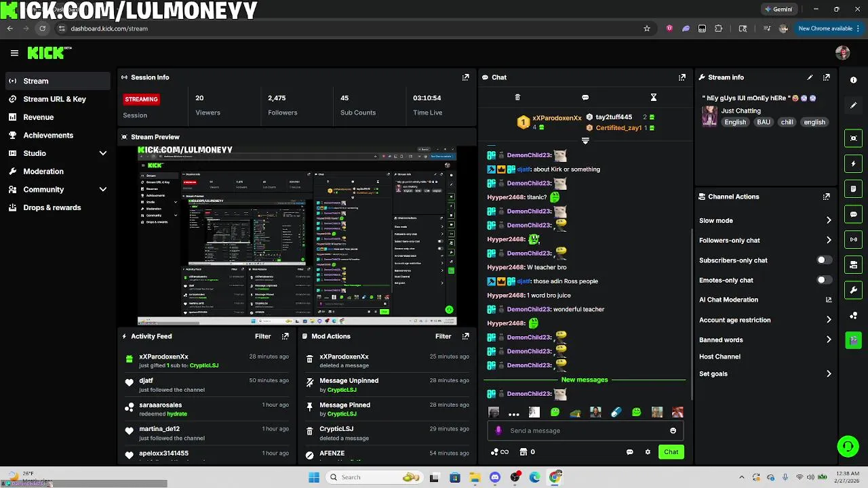Screen dimensions: 868x488
Task: Open the emoji picker in message box
Action: [x=673, y=430]
